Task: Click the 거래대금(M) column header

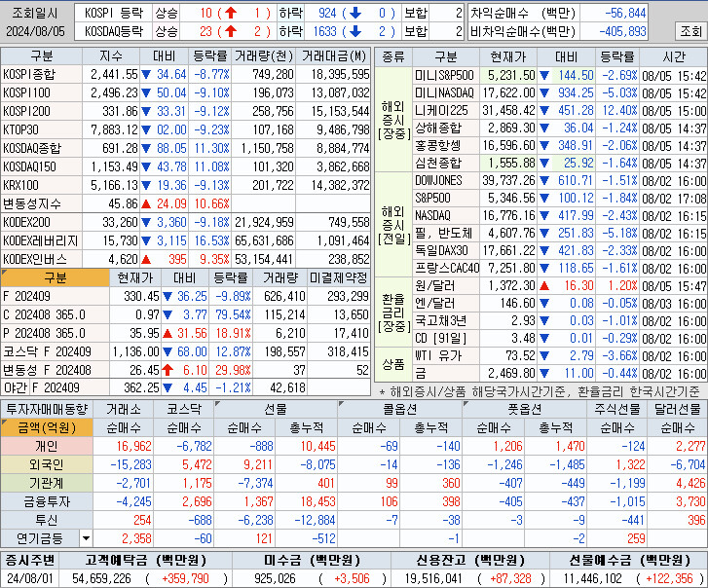Action: click(x=334, y=55)
